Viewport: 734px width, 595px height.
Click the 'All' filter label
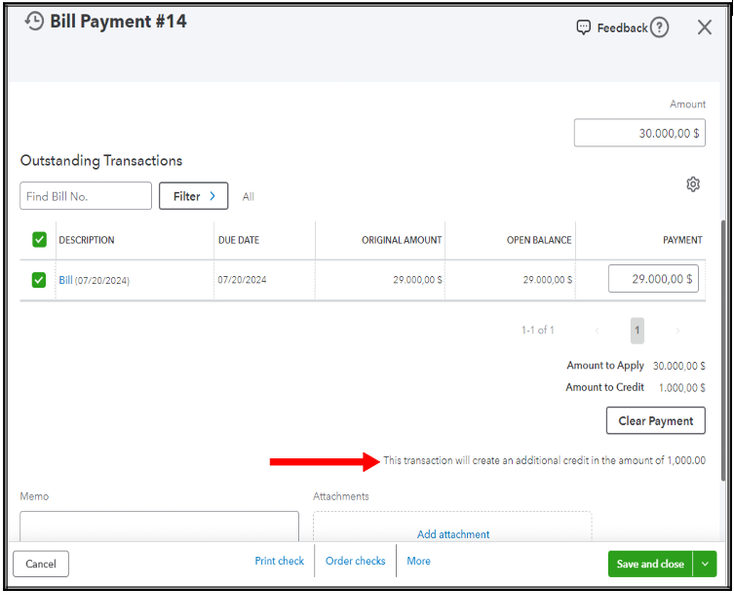[248, 197]
